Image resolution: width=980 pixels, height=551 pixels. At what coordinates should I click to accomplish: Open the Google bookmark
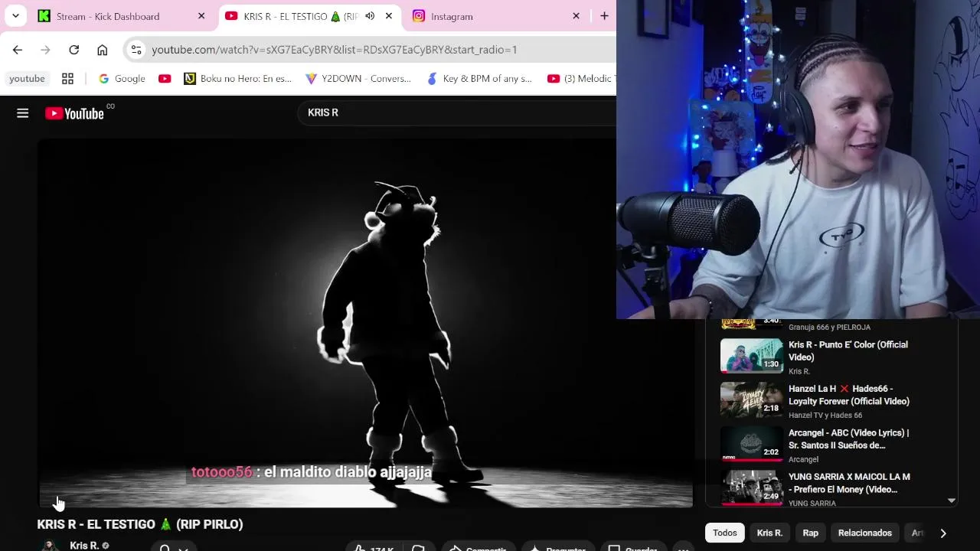[x=122, y=79]
